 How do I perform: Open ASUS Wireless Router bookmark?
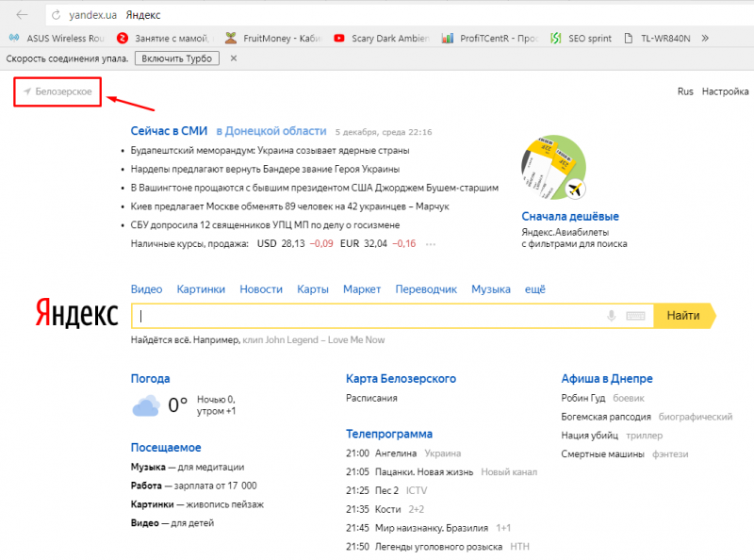coord(57,39)
